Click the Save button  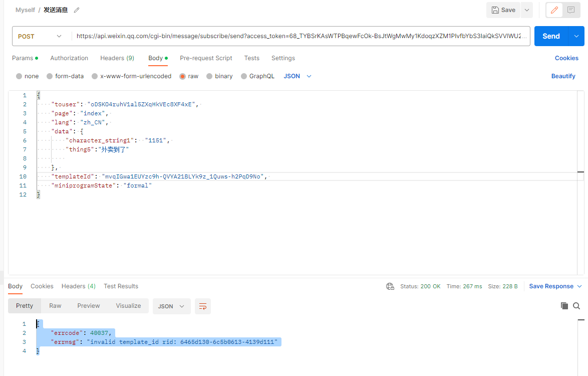click(x=503, y=10)
